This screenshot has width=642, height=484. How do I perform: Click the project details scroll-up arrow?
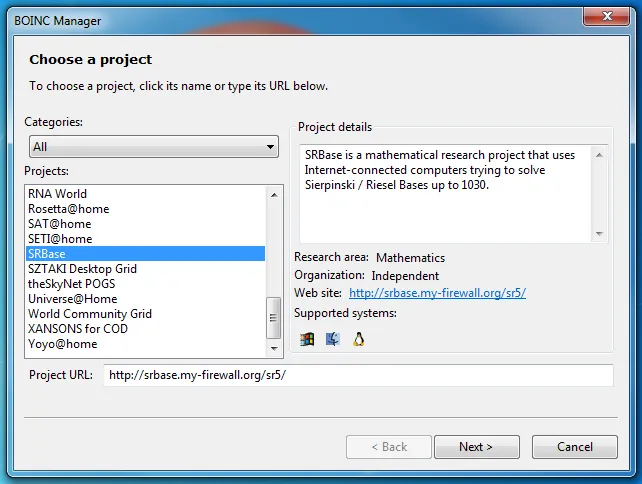pyautogui.click(x=599, y=155)
